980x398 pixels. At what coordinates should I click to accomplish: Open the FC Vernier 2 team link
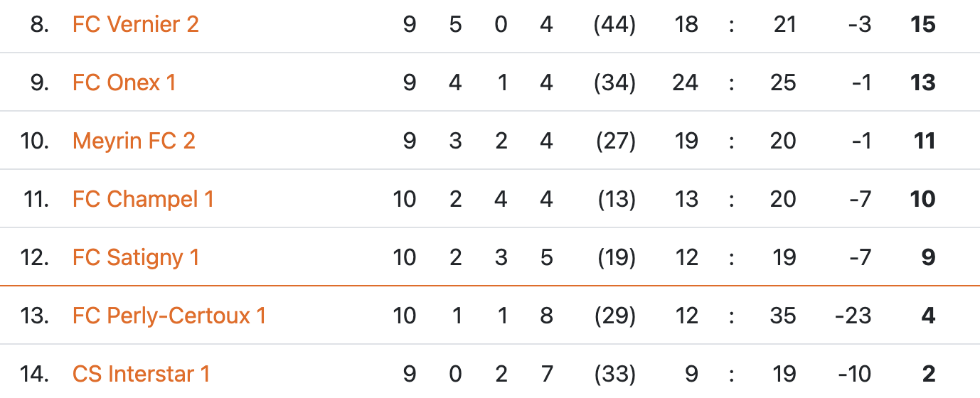[135, 25]
